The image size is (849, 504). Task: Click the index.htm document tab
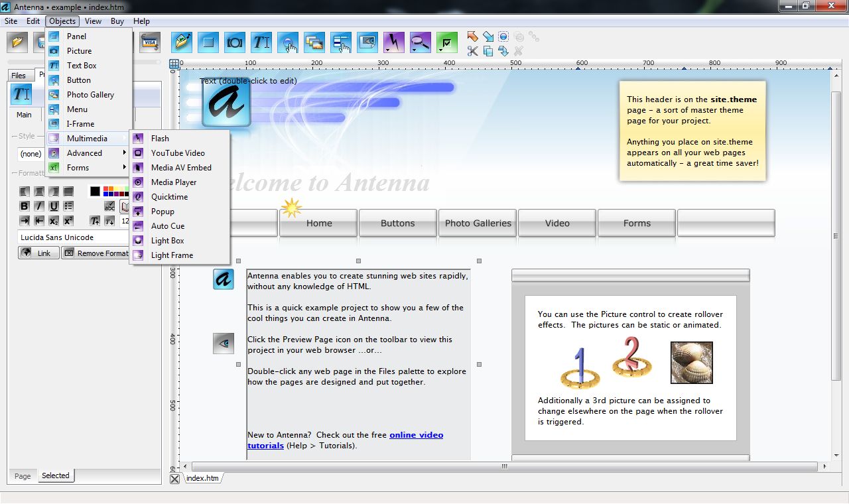202,478
